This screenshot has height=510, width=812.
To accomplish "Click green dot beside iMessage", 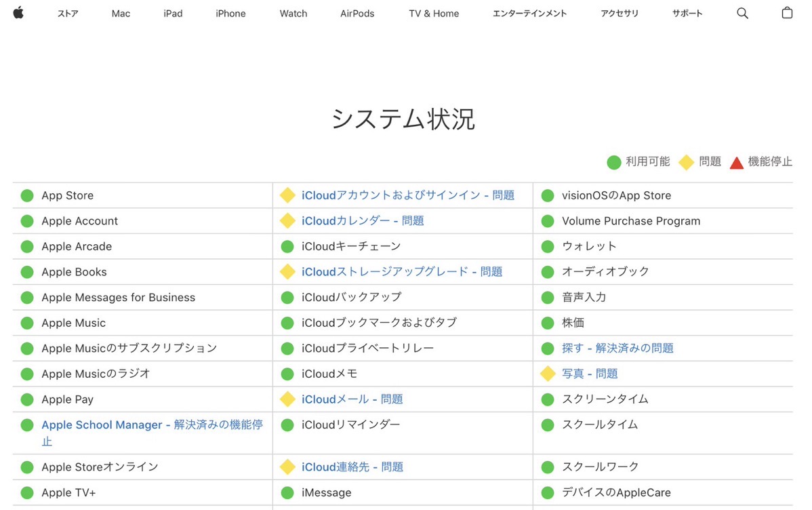I will tap(287, 492).
